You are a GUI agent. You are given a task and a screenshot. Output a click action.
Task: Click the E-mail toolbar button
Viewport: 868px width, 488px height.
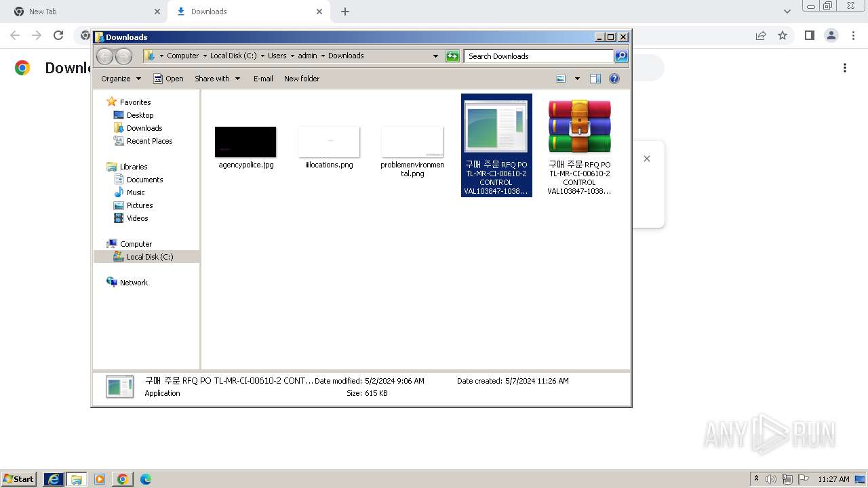tap(263, 79)
